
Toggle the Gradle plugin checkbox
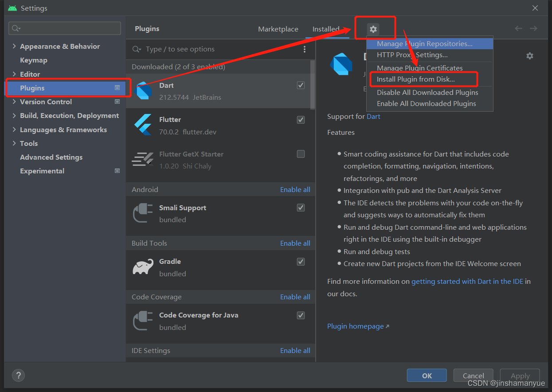pyautogui.click(x=301, y=262)
